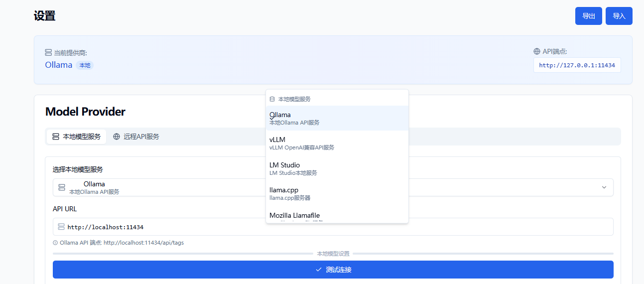Click the server icon in 本地模型服务 tab
This screenshot has width=644, height=284.
[55, 137]
